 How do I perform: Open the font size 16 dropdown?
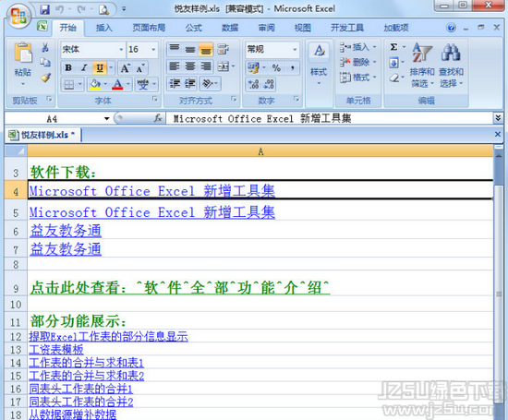(x=153, y=50)
